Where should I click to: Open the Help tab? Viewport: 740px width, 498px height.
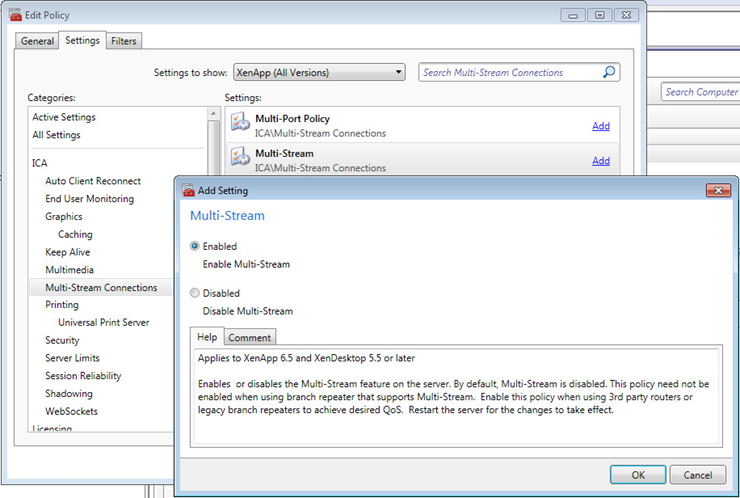coord(207,337)
